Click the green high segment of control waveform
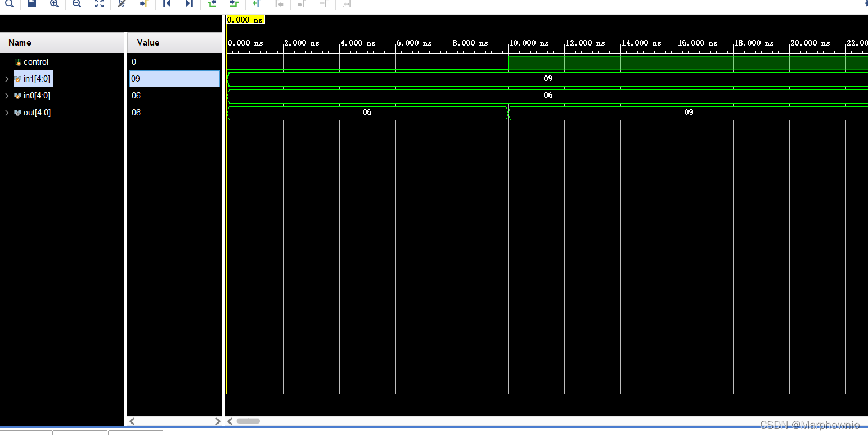 coord(687,62)
